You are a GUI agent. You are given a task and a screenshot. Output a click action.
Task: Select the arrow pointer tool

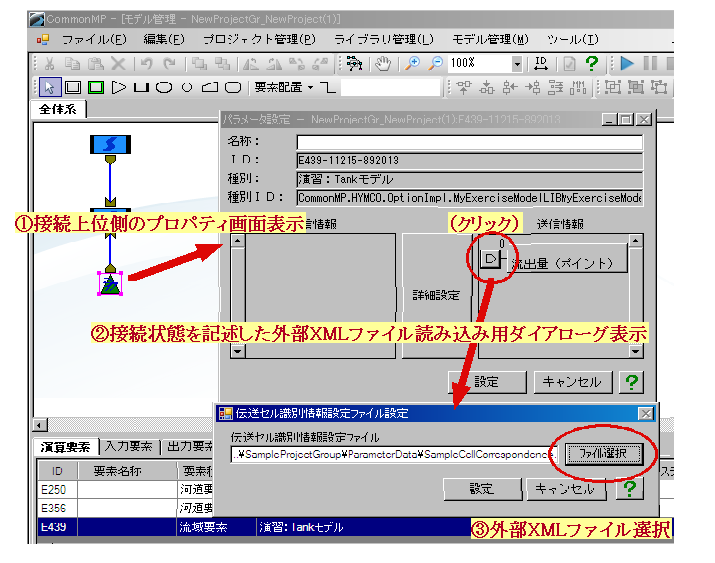49,87
